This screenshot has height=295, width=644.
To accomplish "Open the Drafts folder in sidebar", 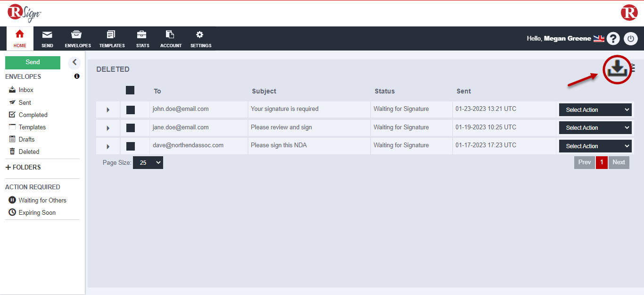I will 26,139.
